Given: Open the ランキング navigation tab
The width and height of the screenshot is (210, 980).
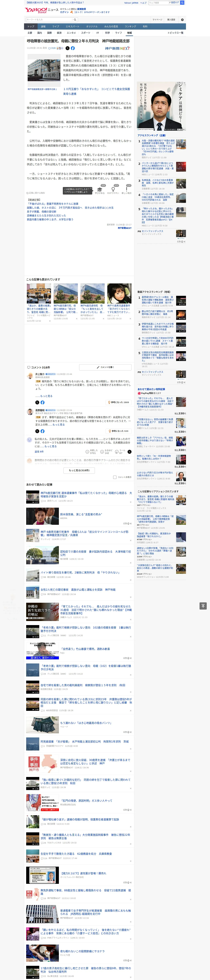Looking at the screenshot, I should point(130,27).
